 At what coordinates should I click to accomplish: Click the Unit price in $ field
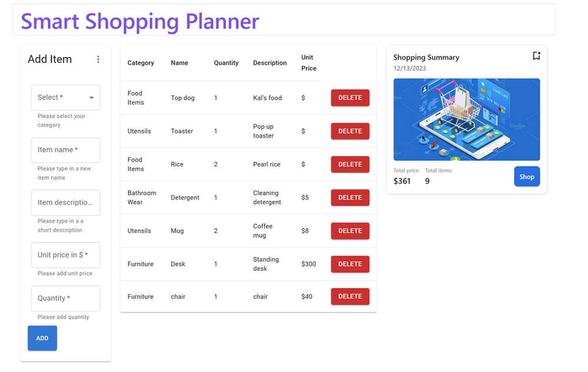point(65,255)
